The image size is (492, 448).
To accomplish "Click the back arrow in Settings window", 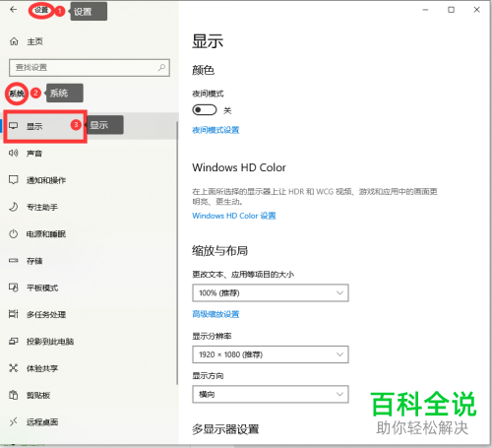I will (13, 10).
